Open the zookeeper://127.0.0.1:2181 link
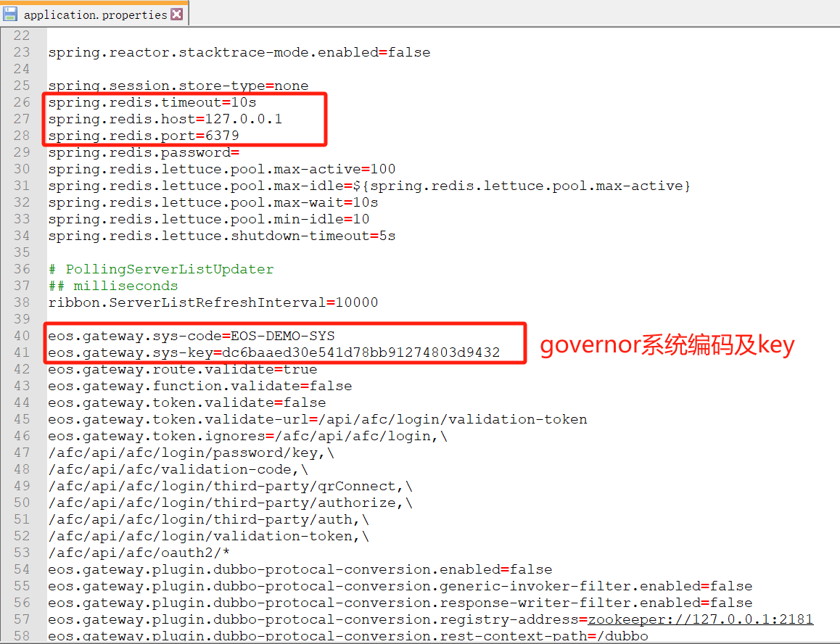The image size is (840, 644). point(700,619)
